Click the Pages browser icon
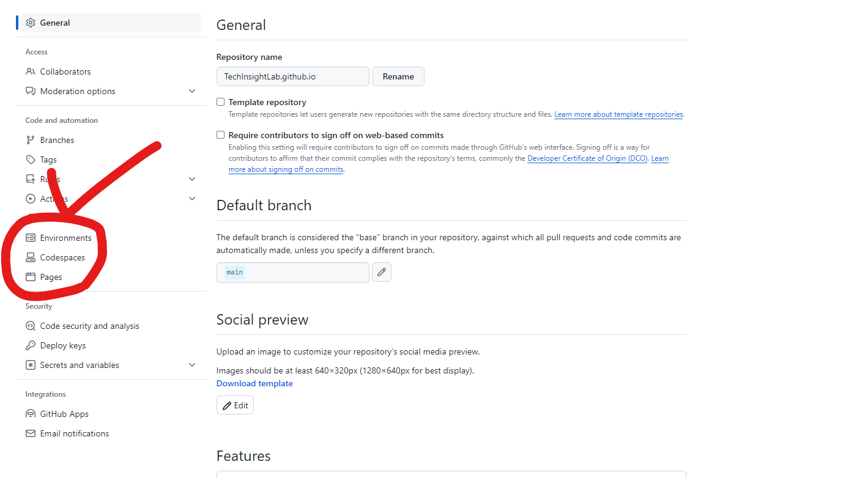Screen dimensions: 868x478 coord(31,277)
